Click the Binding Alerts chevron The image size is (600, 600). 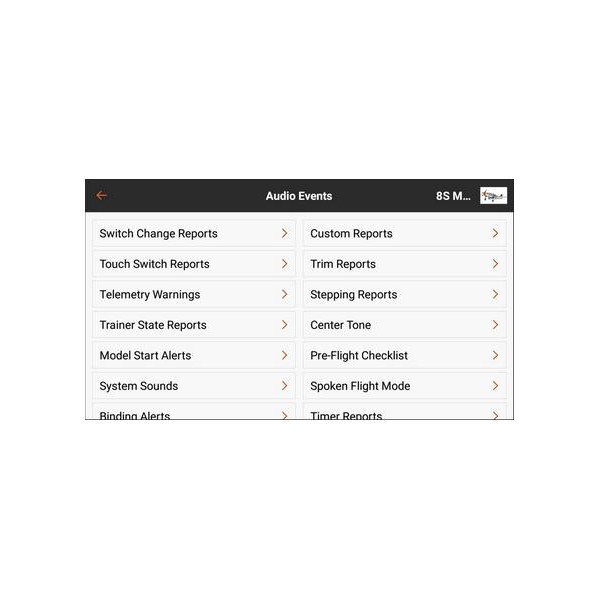pyautogui.click(x=284, y=414)
